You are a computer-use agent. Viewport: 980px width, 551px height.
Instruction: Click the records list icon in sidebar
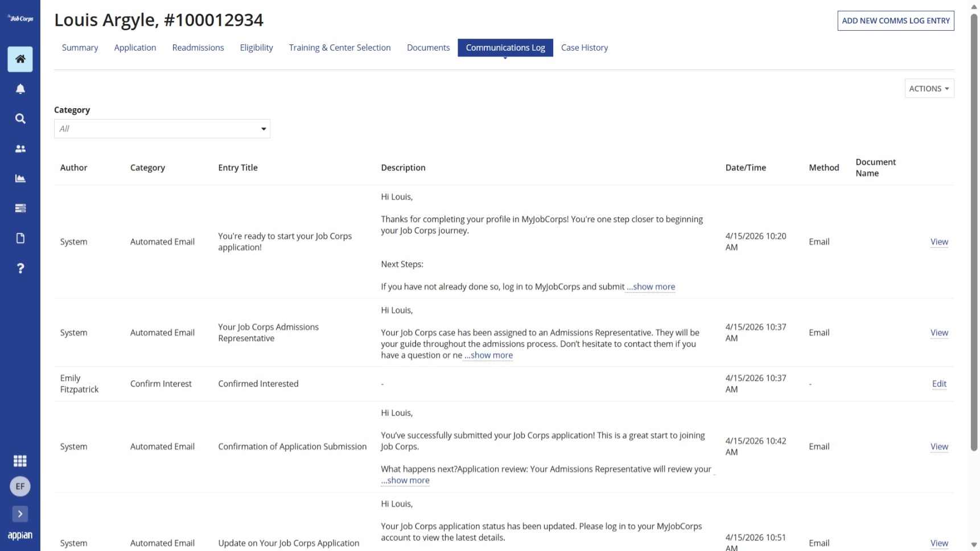tap(20, 208)
